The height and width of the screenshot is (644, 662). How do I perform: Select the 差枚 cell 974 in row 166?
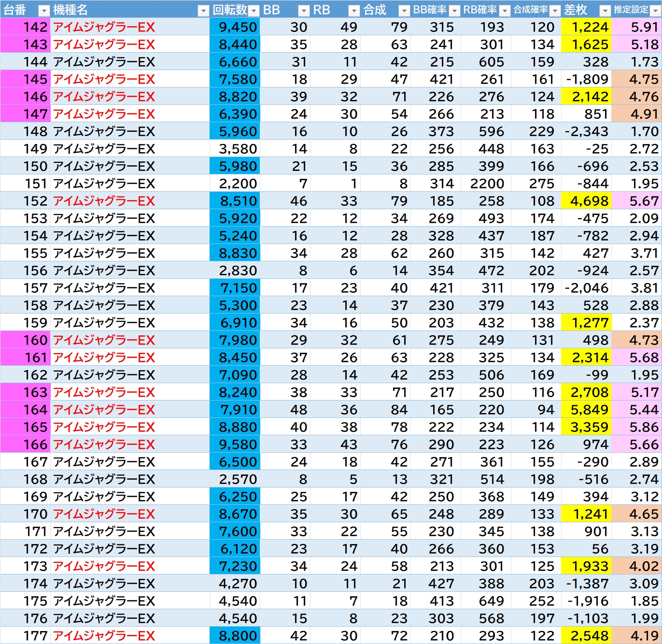tap(586, 444)
